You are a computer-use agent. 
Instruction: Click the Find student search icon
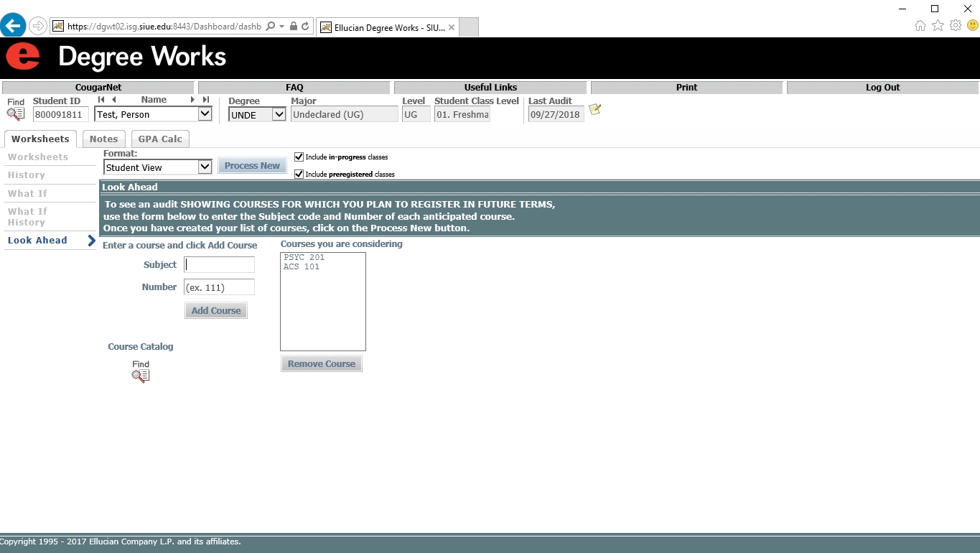16,113
